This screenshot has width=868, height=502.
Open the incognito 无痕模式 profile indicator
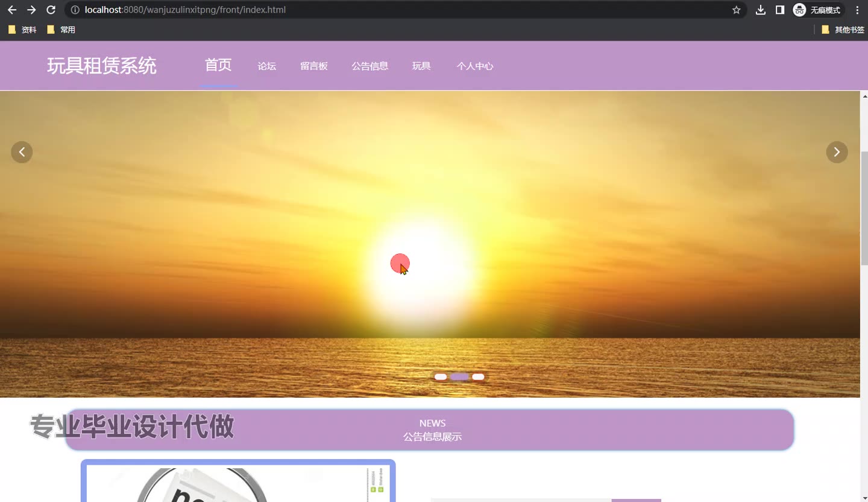coord(817,10)
